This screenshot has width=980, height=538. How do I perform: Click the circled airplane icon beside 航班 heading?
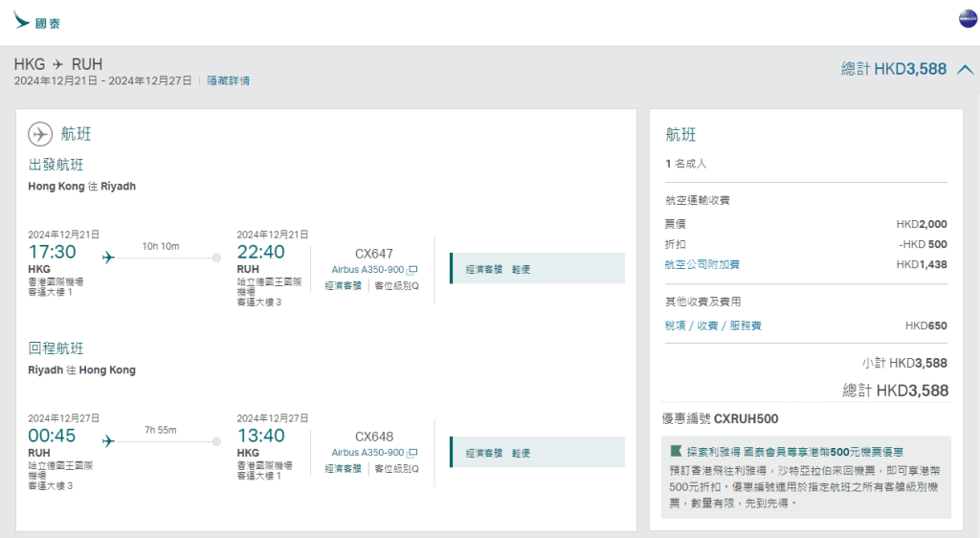[x=40, y=134]
